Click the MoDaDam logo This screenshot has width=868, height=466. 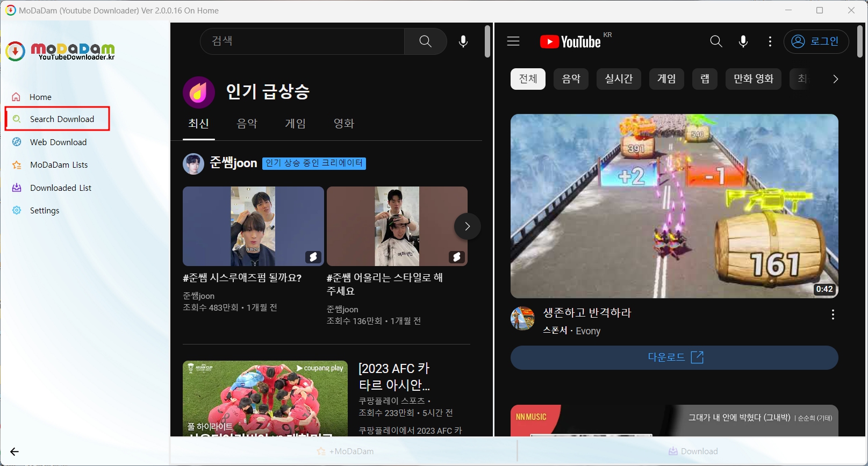coord(60,51)
